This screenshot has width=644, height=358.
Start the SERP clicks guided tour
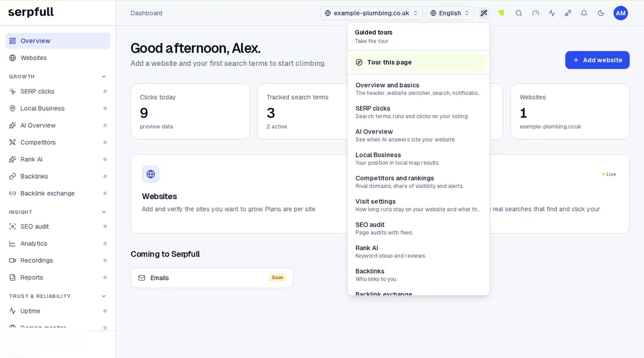(x=419, y=112)
